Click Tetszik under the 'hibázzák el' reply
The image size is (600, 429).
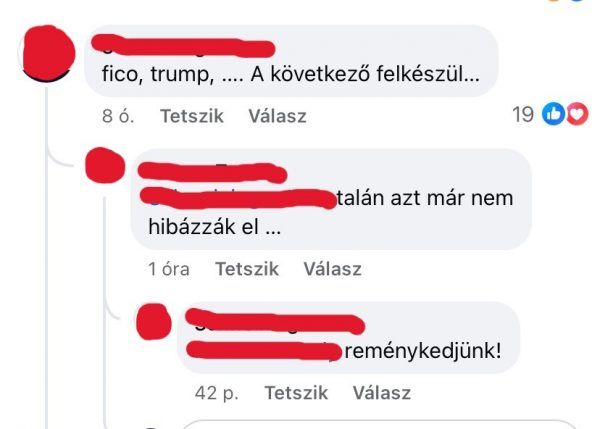click(x=247, y=269)
